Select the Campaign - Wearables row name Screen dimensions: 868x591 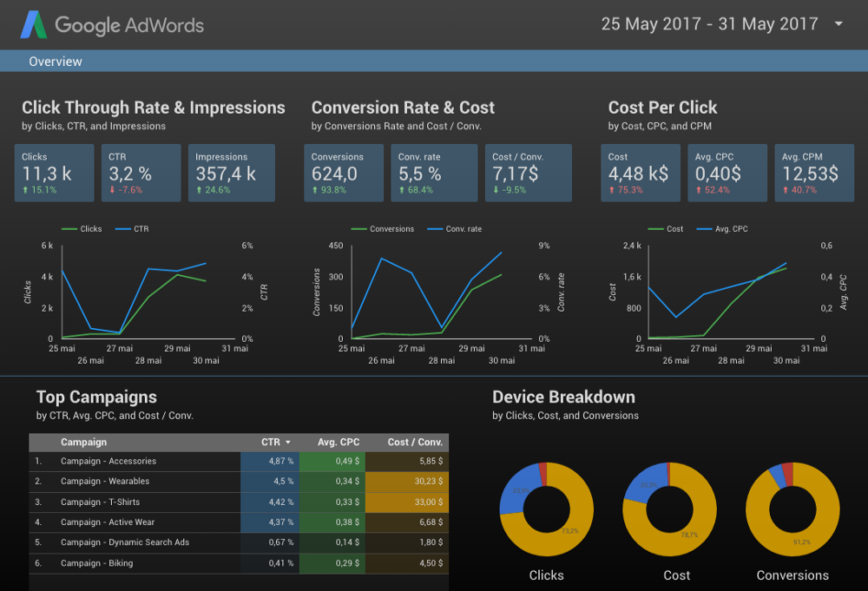tap(105, 482)
